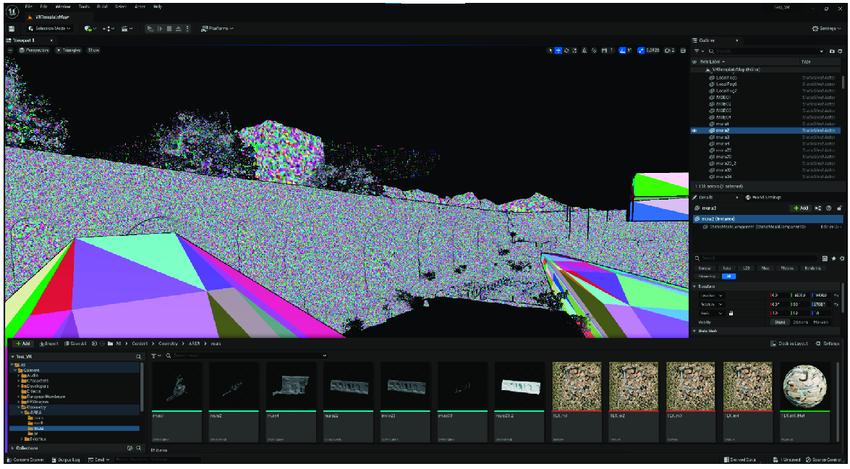This screenshot has height=469, width=850.
Task: Open the add content dropdown in the toolbar
Action: click(91, 28)
